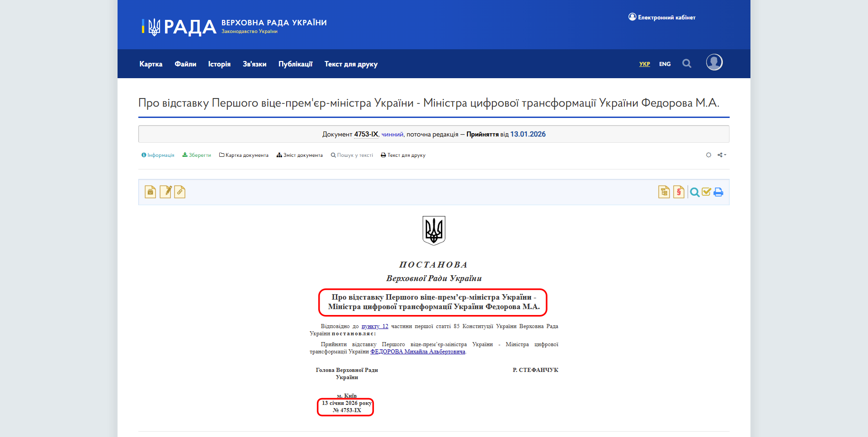Click the red paragraph sign document icon
This screenshot has width=868, height=437.
[679, 192]
